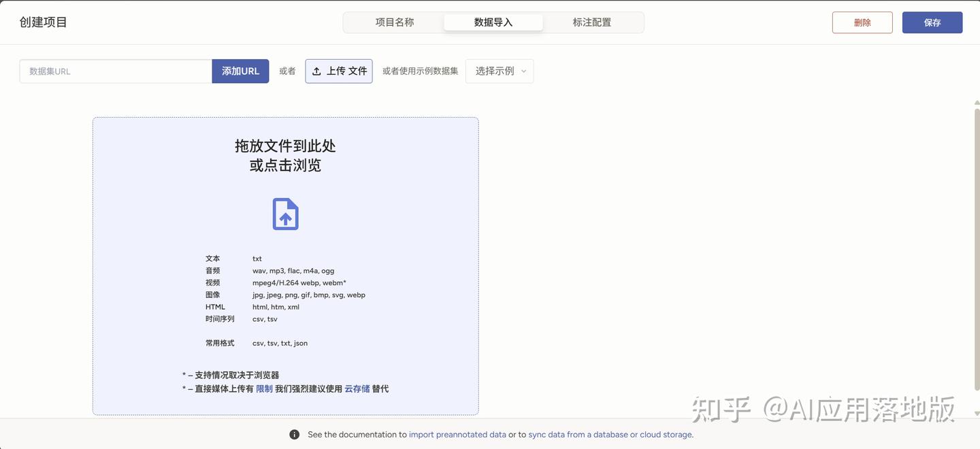Open the 限制 link

click(264, 389)
